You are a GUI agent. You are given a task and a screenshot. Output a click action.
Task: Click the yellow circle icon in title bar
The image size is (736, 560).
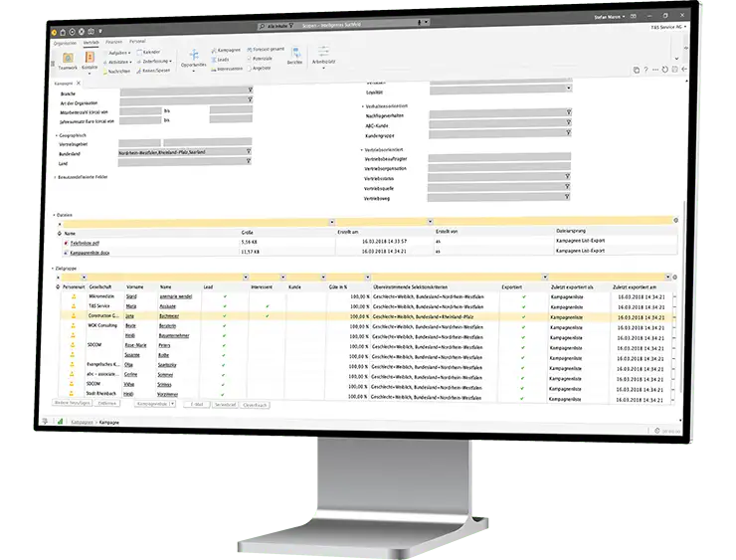[x=54, y=33]
